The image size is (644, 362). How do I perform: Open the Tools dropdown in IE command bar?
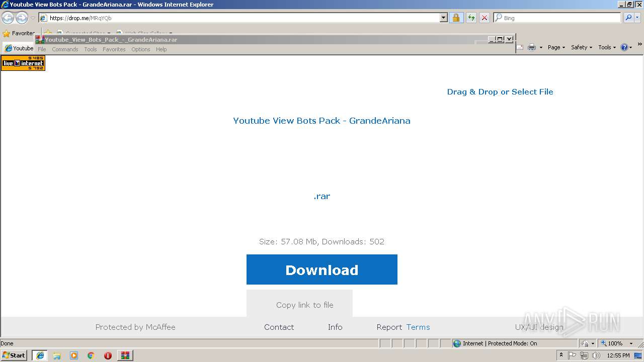point(607,47)
